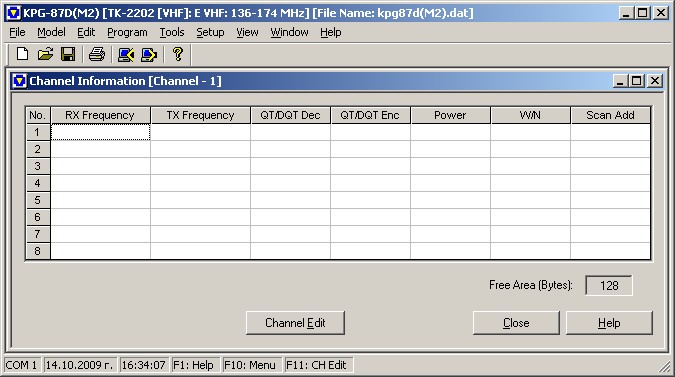This screenshot has width=675, height=377.
Task: Open the Tools menu
Action: [172, 32]
